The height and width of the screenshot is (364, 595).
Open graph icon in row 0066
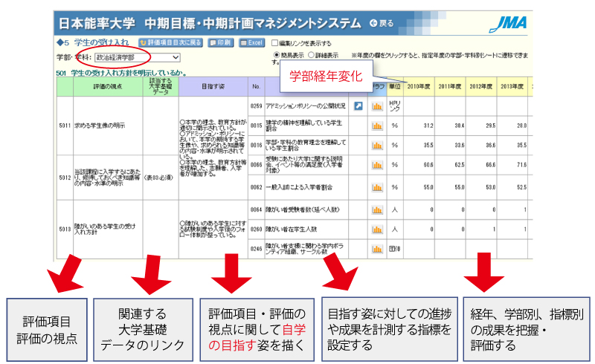click(377, 165)
